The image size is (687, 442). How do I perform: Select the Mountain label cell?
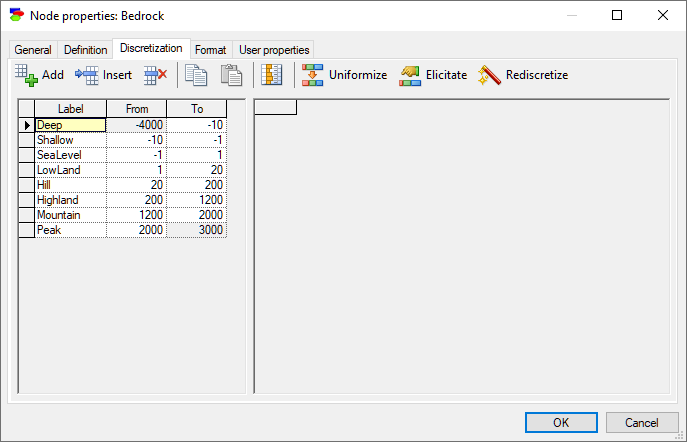pos(71,215)
